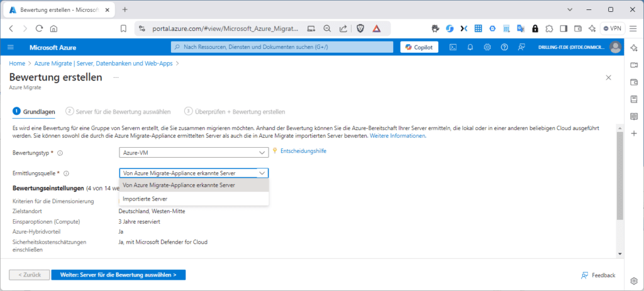Click 'Deutschland, Westen-Mitte' value
Viewport: 644px width, 291px height.
point(152,211)
